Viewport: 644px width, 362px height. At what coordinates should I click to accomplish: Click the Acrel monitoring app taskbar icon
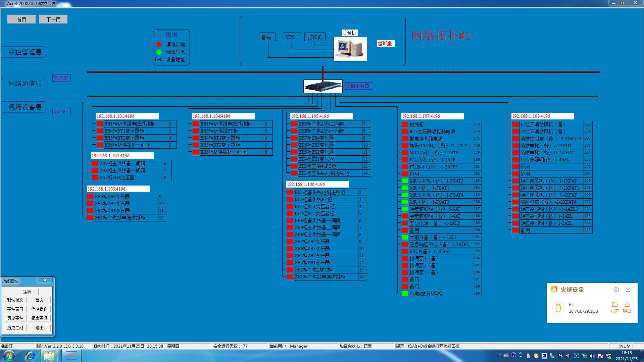[x=71, y=356]
